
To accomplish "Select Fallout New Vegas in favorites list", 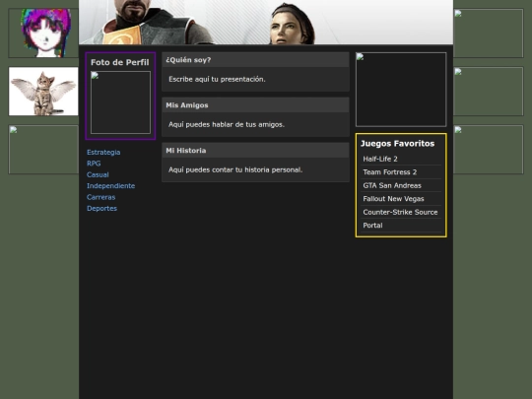I will (x=401, y=199).
